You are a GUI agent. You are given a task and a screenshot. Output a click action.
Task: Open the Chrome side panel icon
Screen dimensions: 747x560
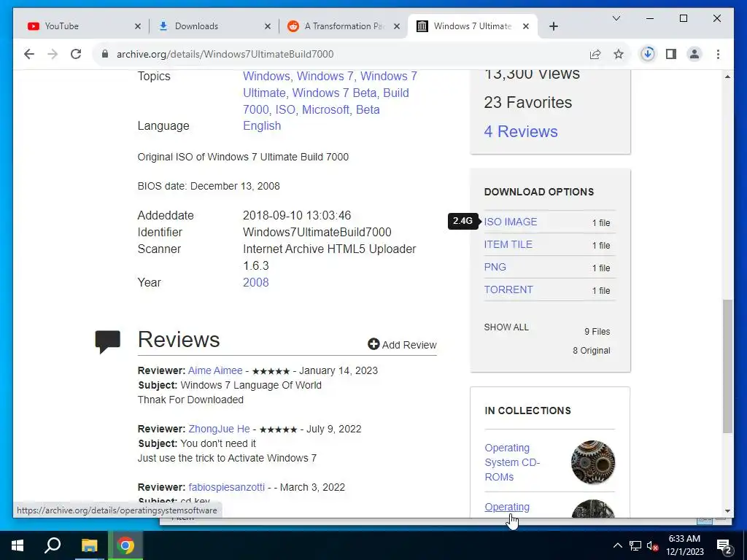(x=671, y=54)
